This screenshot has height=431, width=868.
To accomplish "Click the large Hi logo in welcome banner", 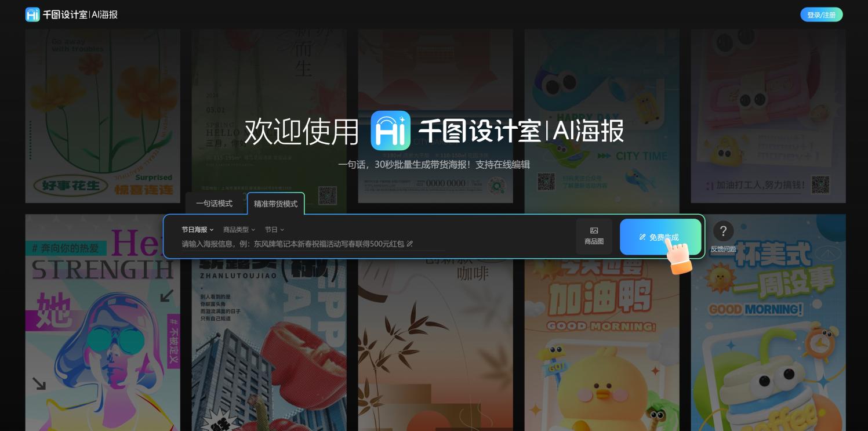I will [390, 131].
